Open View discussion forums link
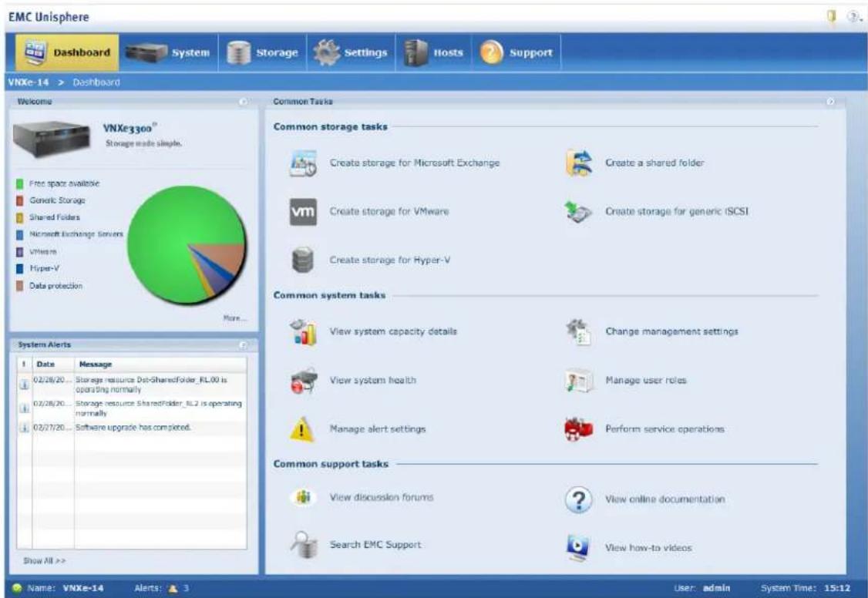The height and width of the screenshot is (598, 868). (x=382, y=497)
